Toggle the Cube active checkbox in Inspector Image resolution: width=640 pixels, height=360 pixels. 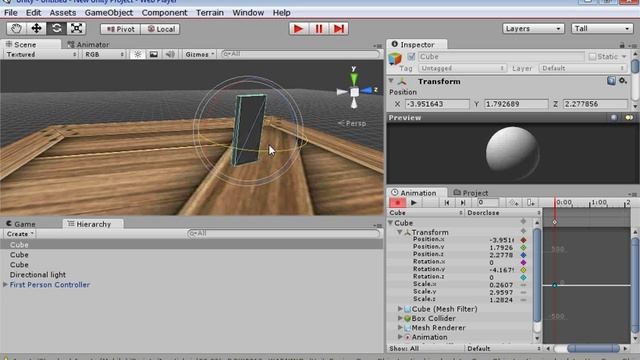coord(411,57)
